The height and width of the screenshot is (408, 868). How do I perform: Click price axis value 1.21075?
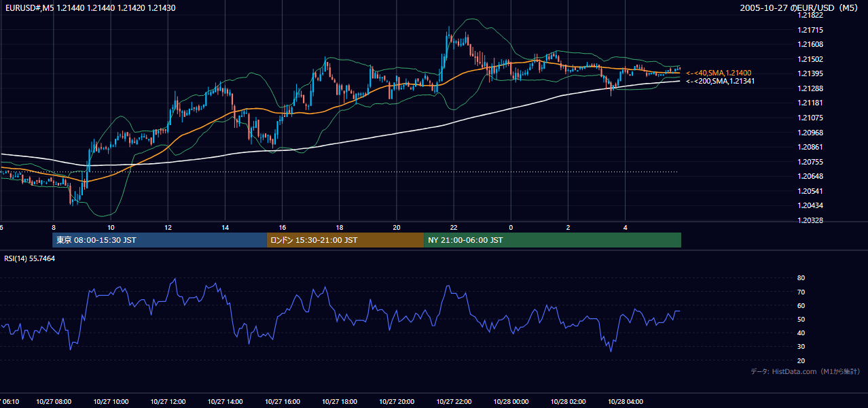(810, 118)
